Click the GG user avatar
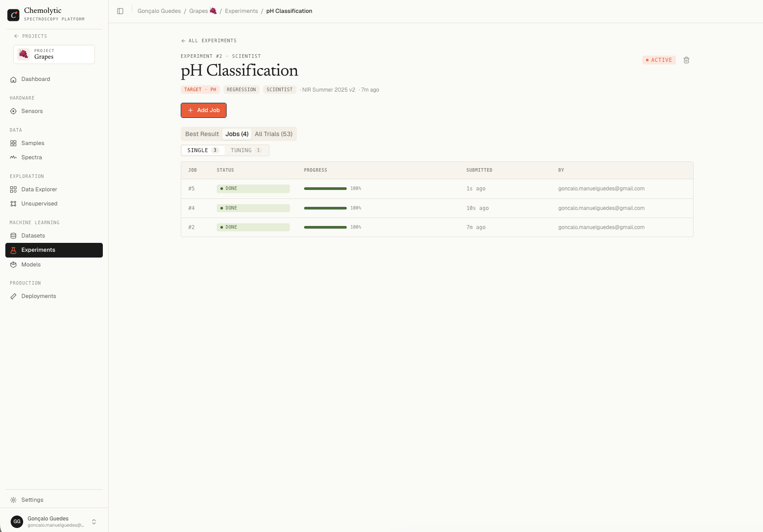 point(17,521)
